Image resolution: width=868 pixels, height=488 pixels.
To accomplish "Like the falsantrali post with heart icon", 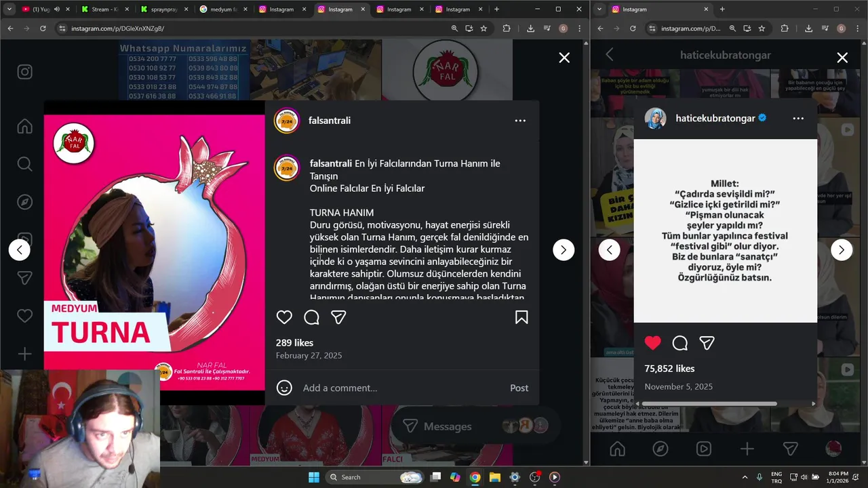I will (x=284, y=317).
